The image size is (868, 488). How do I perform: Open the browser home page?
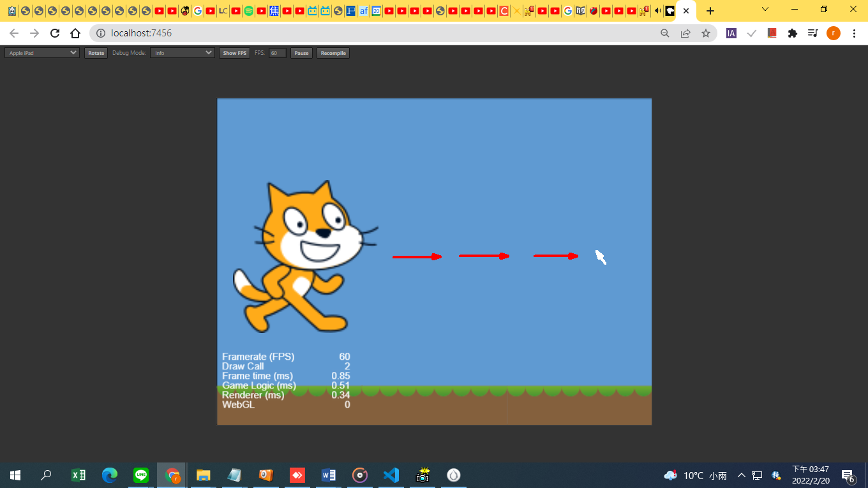pyautogui.click(x=75, y=33)
